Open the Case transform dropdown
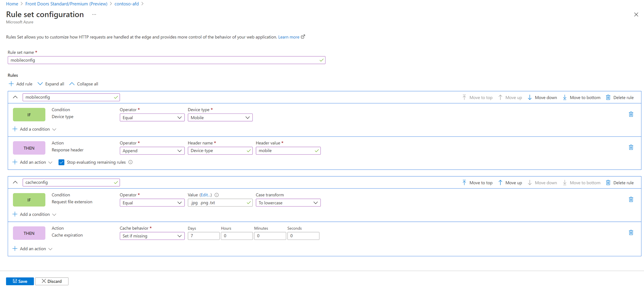The height and width of the screenshot is (293, 644). (288, 203)
